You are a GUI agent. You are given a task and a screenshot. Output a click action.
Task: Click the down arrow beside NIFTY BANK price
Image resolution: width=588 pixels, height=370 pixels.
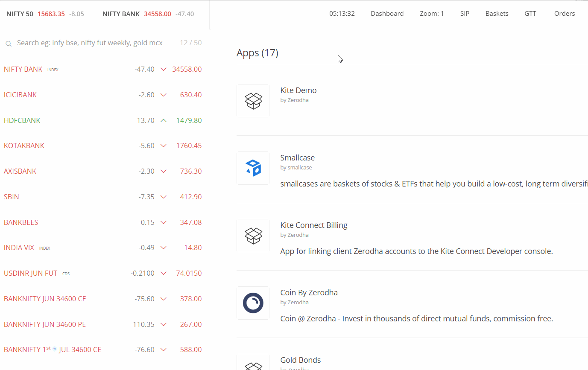click(x=163, y=69)
